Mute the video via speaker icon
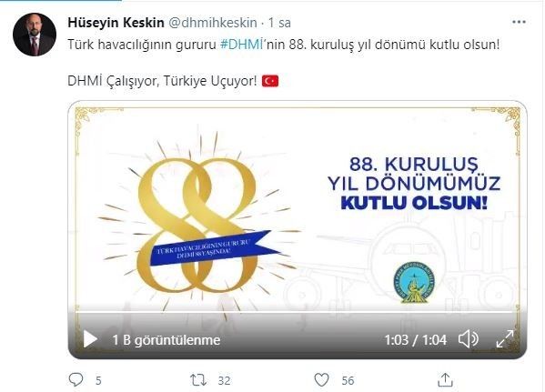 point(469,339)
